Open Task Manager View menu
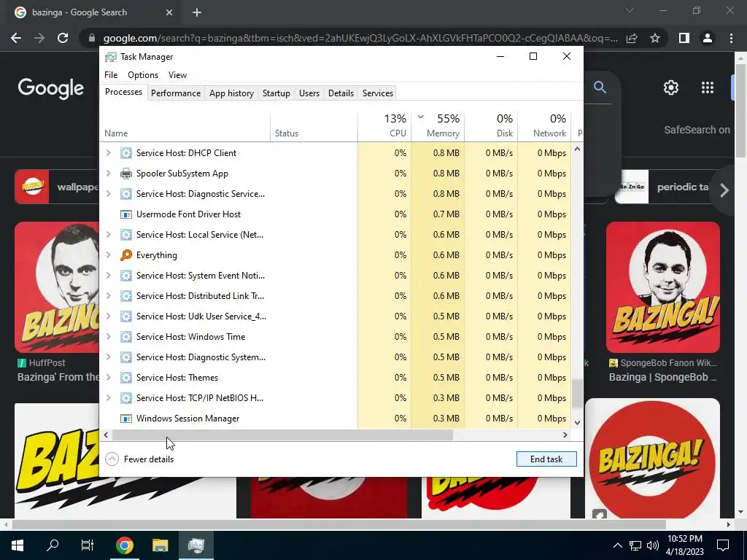 coord(177,75)
